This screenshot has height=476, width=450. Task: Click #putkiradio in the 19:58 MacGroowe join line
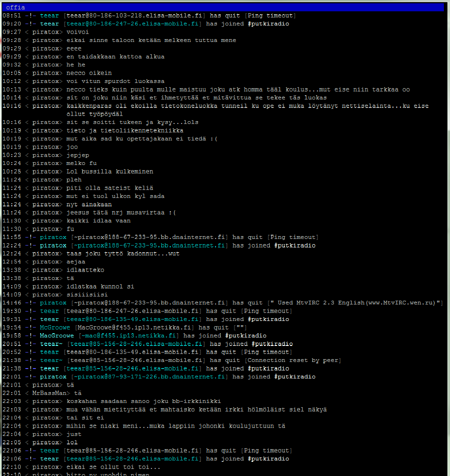pyautogui.click(x=246, y=336)
